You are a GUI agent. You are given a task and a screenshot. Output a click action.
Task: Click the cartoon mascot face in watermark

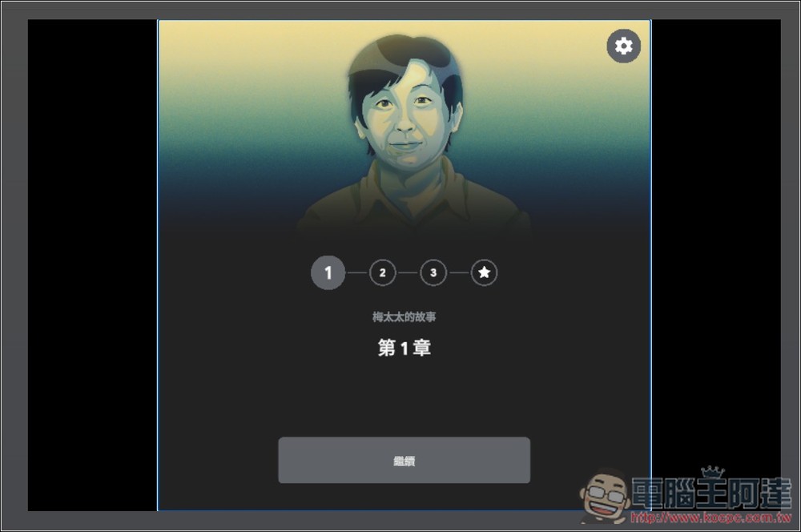(604, 494)
